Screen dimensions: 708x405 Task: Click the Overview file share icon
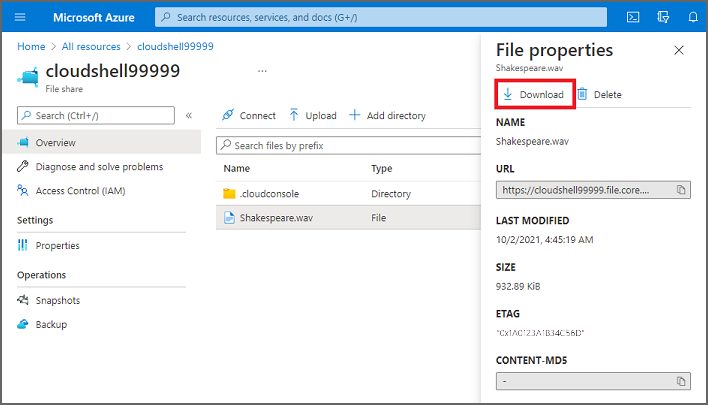coord(23,142)
